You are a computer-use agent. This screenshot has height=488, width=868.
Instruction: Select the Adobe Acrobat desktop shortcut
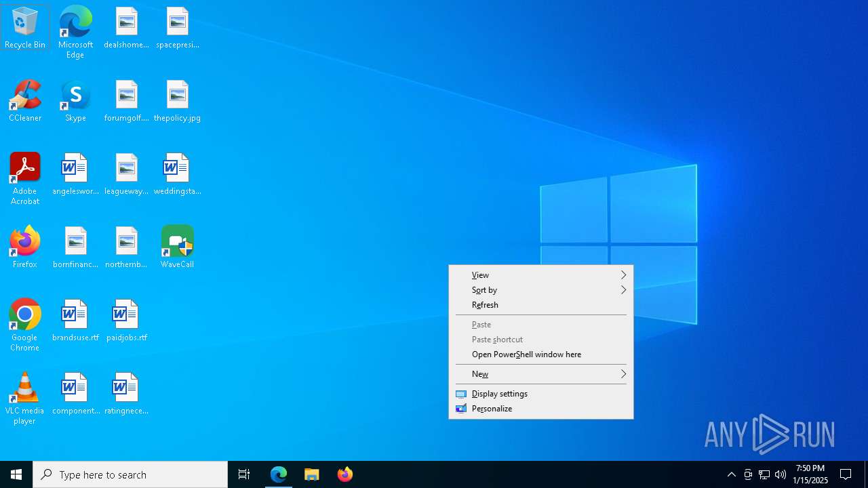tap(25, 178)
